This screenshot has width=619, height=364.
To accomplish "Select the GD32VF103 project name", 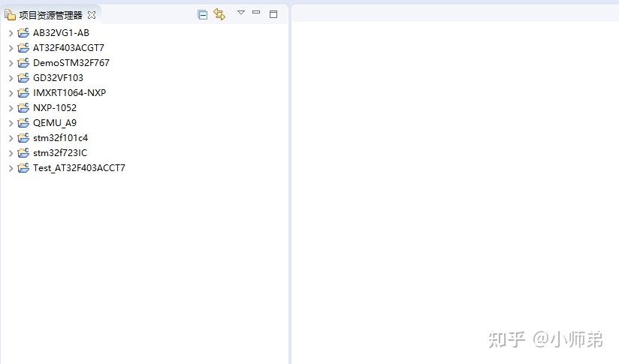I will coord(58,78).
